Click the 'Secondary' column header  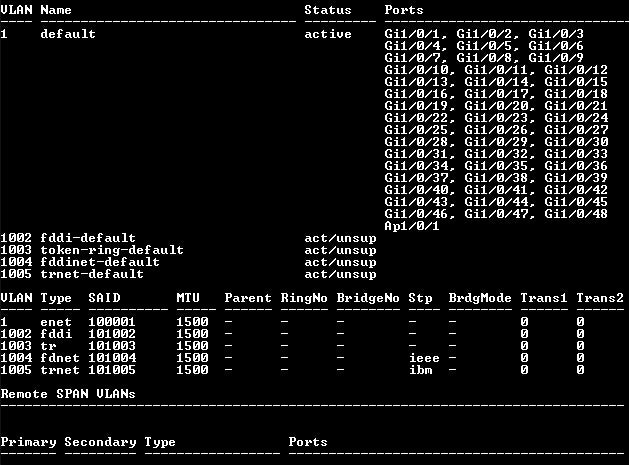pyautogui.click(x=100, y=443)
